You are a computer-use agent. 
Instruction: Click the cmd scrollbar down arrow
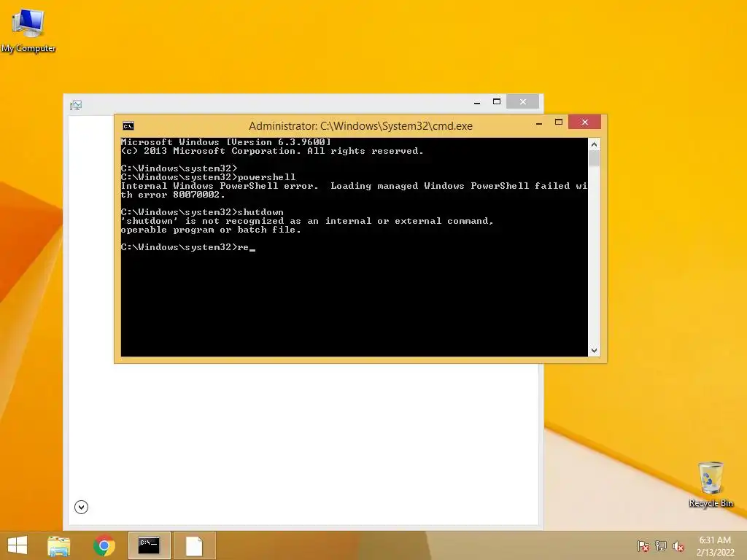(594, 351)
